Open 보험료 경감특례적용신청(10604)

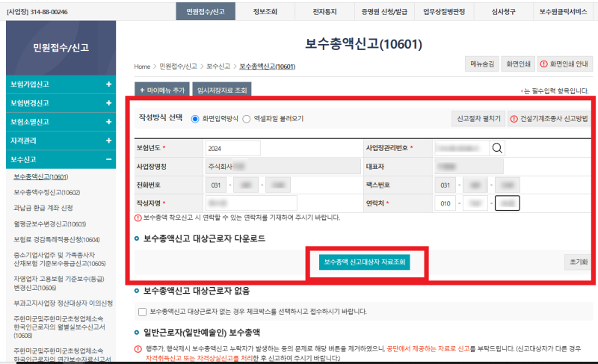(x=57, y=240)
